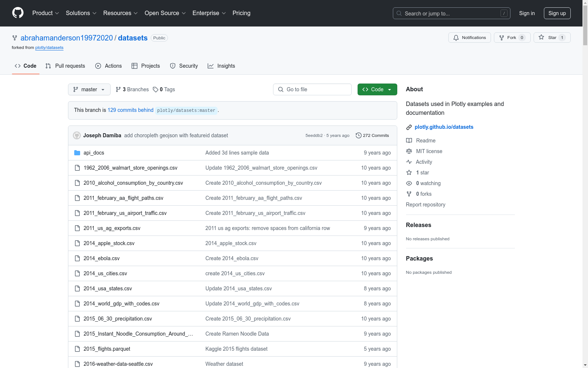Open the 2014_usa_states.csv file
This screenshot has height=368, width=588.
tap(108, 289)
